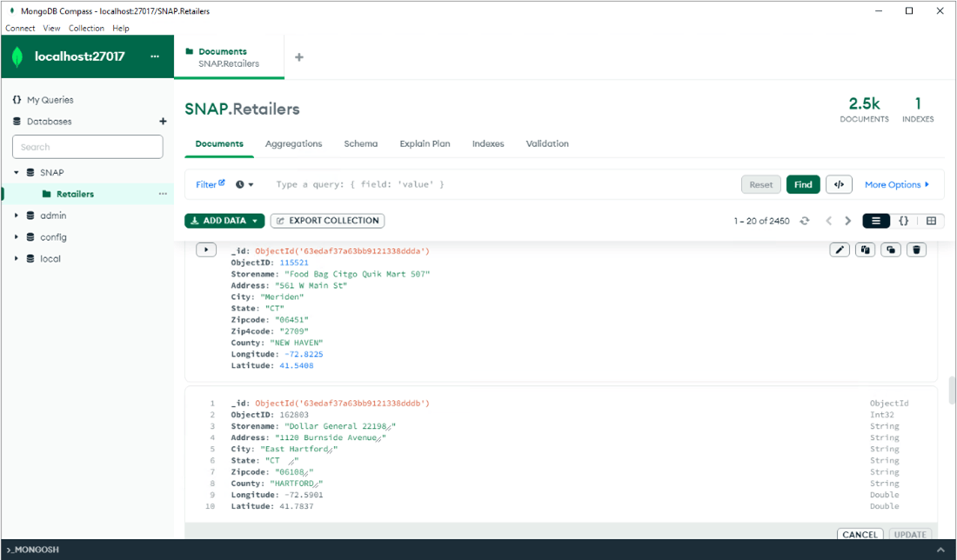Open the Aggregations tab
This screenshot has height=560, width=957.
pos(293,143)
